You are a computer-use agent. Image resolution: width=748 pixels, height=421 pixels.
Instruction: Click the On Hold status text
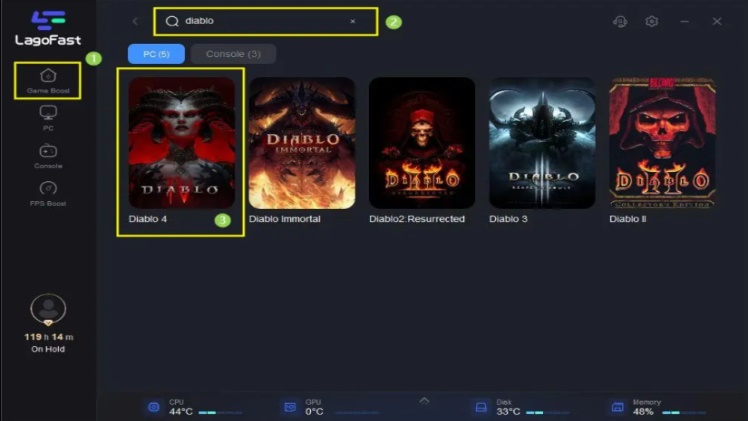[x=48, y=349]
